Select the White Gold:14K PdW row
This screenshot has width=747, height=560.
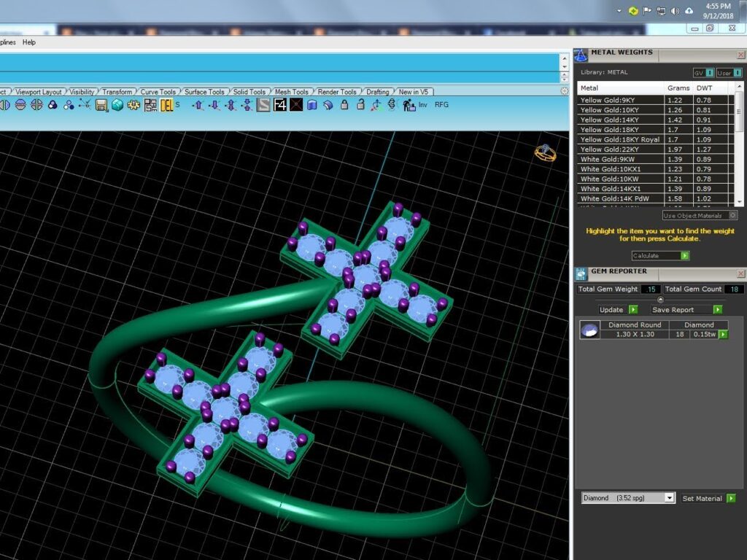(656, 198)
